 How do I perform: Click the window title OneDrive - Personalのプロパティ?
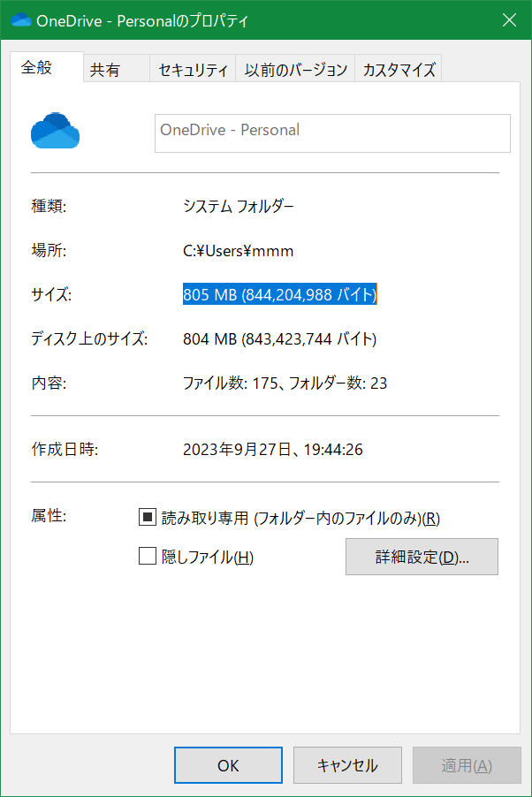[142, 21]
